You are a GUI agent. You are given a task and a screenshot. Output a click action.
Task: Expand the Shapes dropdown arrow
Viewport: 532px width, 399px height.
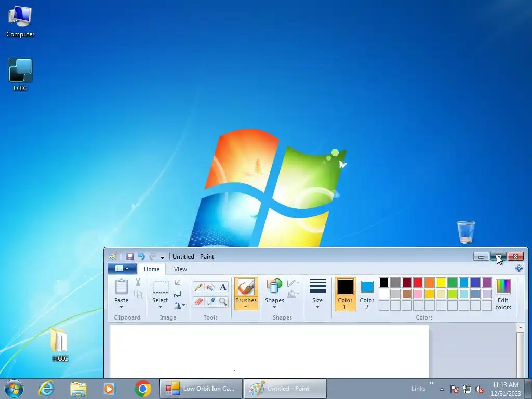[274, 307]
